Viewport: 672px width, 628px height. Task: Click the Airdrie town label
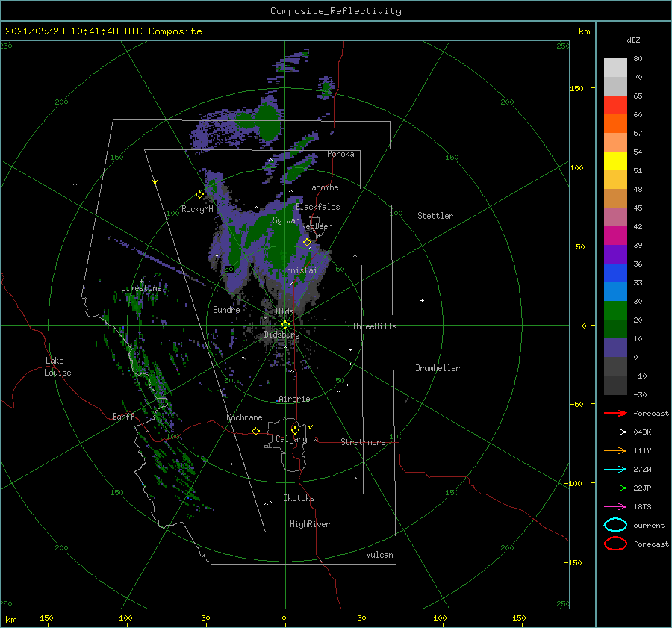[x=294, y=399]
